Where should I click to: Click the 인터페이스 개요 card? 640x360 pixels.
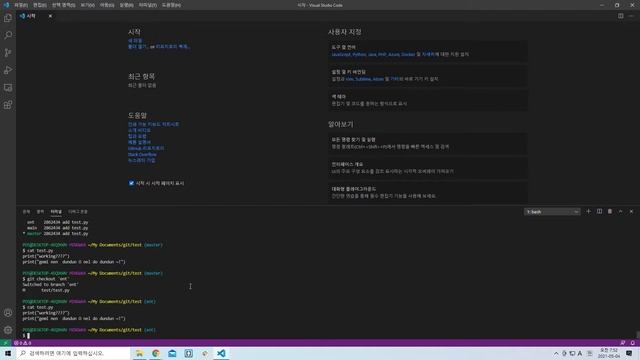(x=428, y=168)
